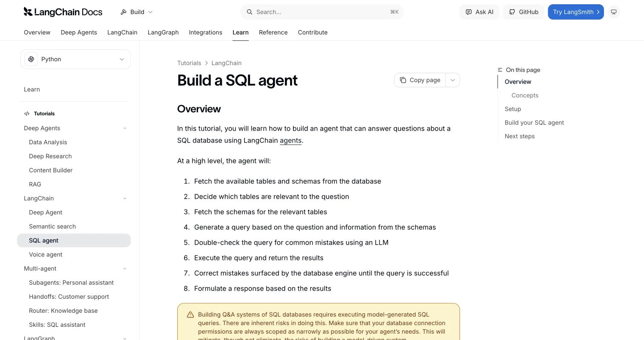Click the Tutorials sidebar heading text

(x=44, y=114)
